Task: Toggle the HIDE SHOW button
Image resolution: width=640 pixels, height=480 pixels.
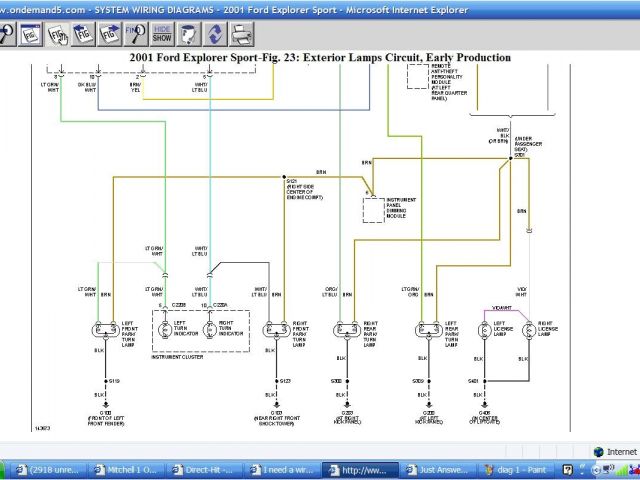Action: (x=162, y=36)
